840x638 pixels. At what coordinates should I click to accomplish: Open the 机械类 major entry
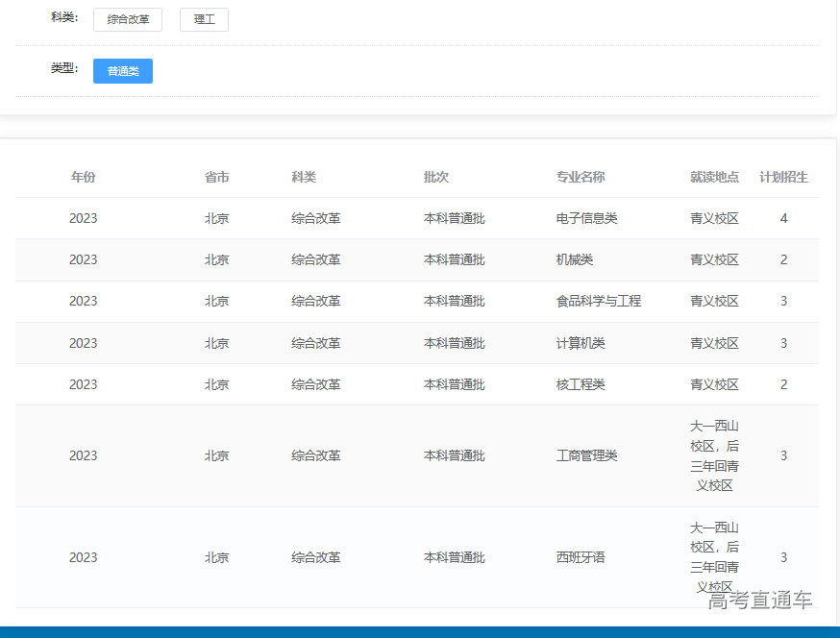click(x=575, y=259)
